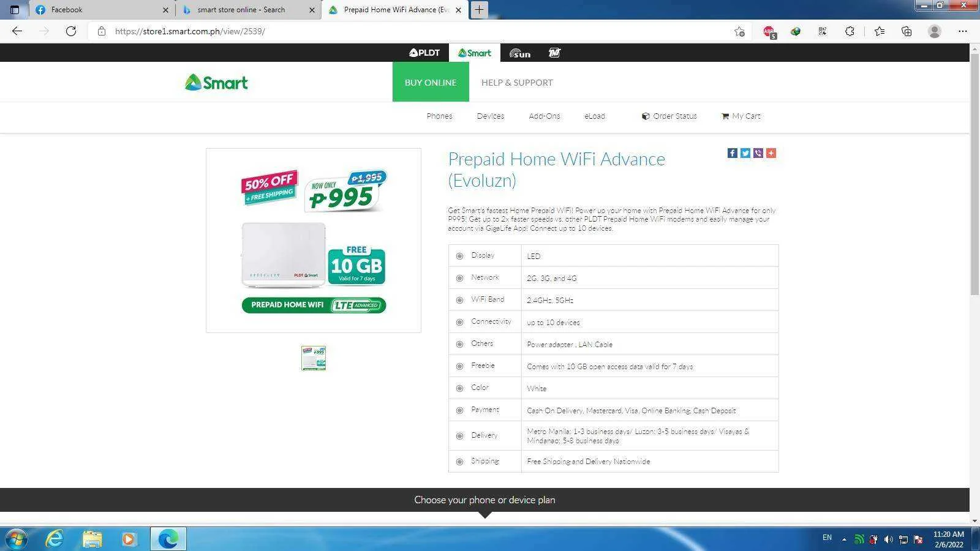980x551 pixels.
Task: Open HELP & SUPPORT menu
Action: 517,82
